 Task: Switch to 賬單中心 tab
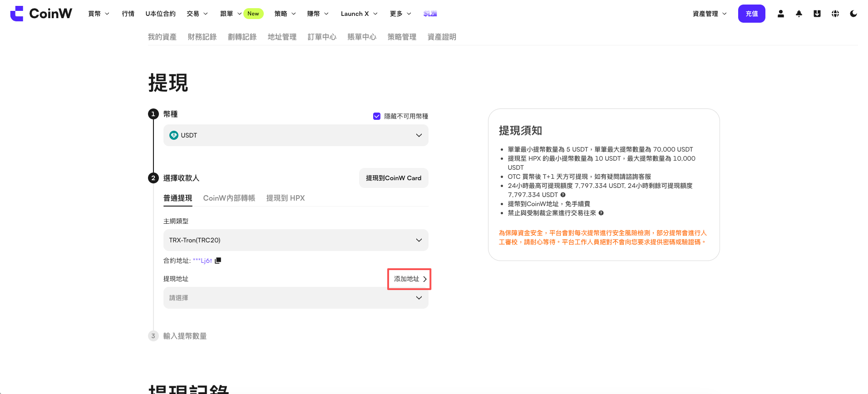tap(362, 37)
